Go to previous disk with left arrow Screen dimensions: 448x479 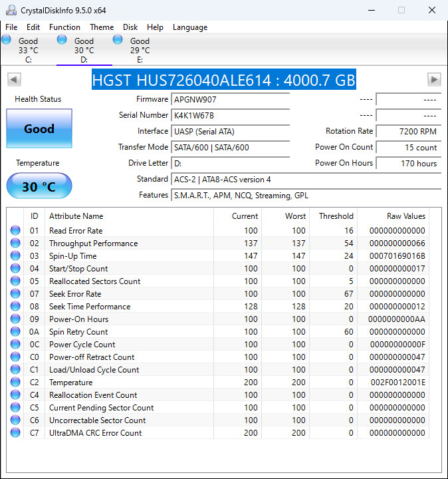coord(14,80)
